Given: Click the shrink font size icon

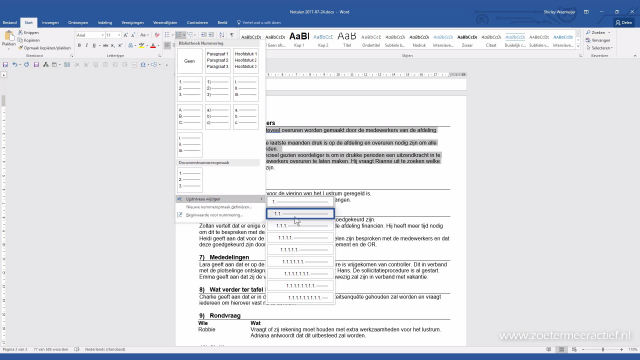Looking at the screenshot, I should point(133,35).
